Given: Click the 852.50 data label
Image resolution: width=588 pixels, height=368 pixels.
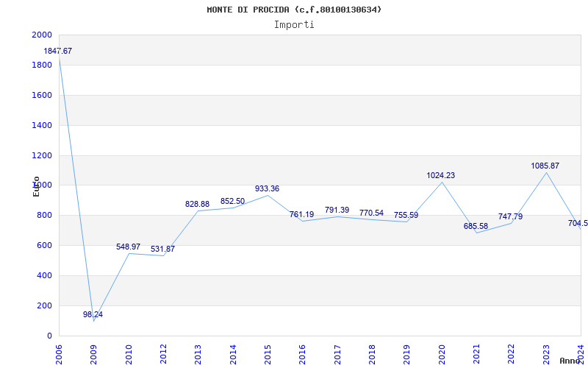Looking at the screenshot, I should (x=232, y=201).
